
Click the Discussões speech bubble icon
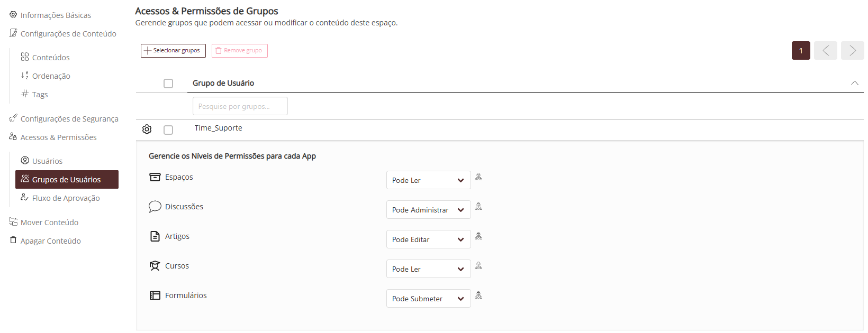(x=155, y=207)
